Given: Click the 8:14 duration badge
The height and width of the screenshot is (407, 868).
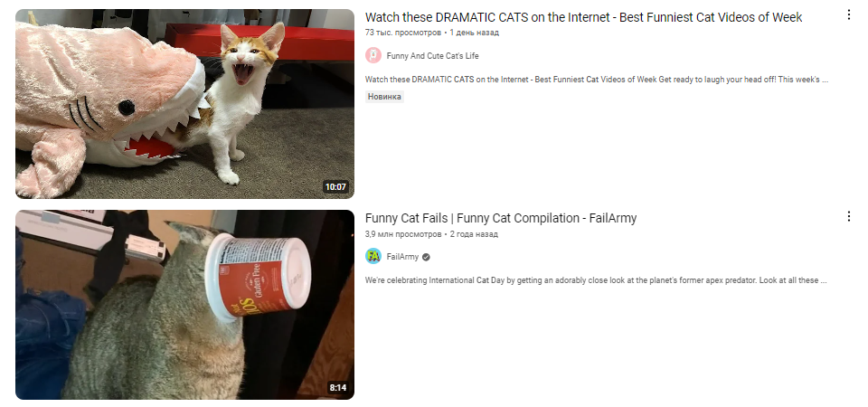Looking at the screenshot, I should coord(337,388).
